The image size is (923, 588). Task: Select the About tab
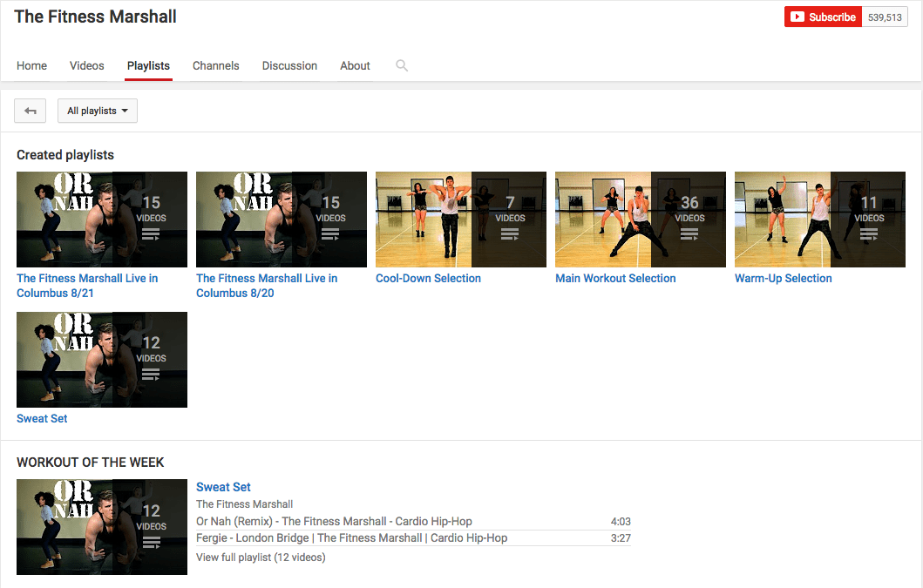click(355, 65)
